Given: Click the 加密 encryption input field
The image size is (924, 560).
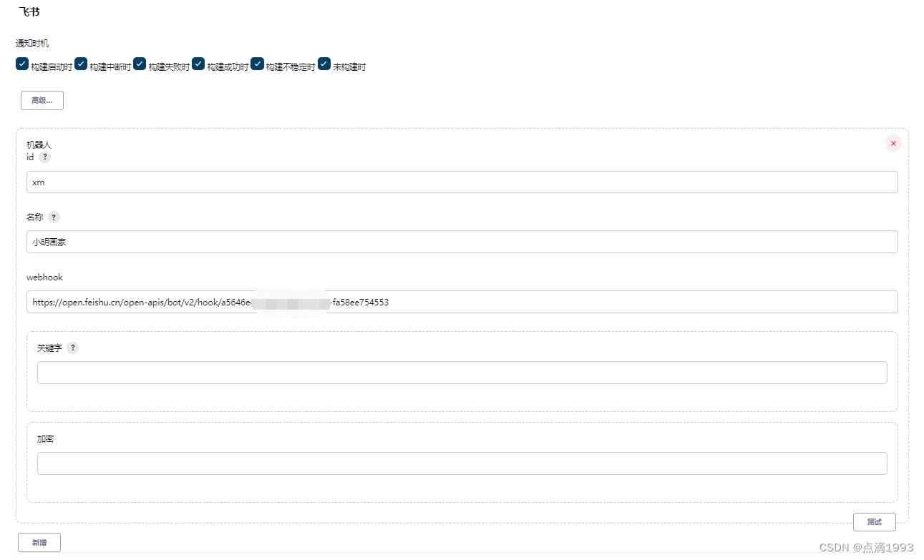Looking at the screenshot, I should (462, 463).
